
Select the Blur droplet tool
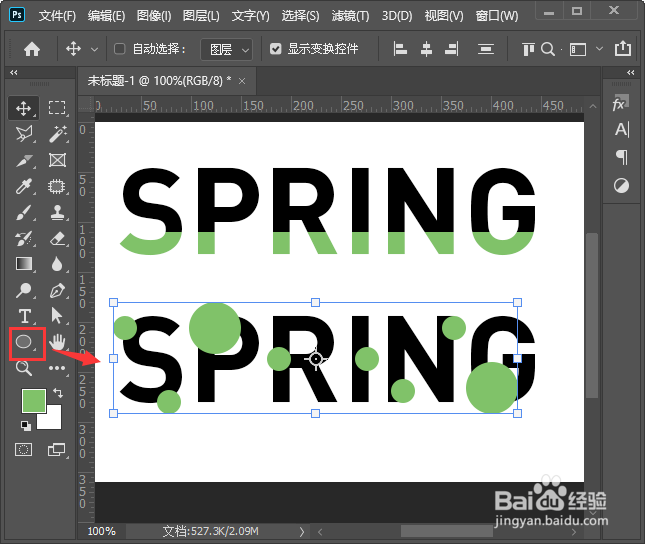pos(57,264)
